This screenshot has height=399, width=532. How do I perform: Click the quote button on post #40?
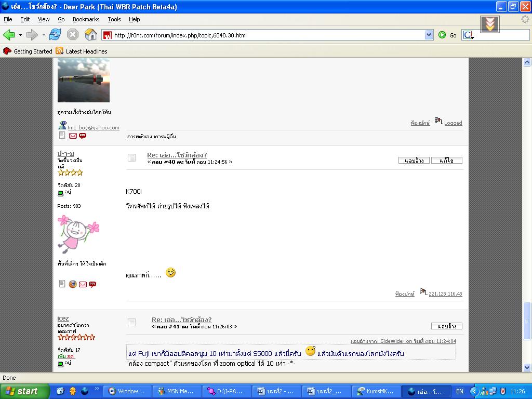tap(414, 161)
